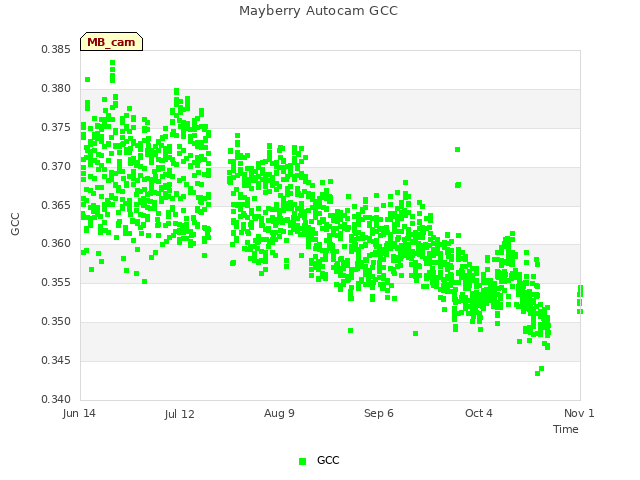Image resolution: width=640 pixels, height=480 pixels.
Task: Click the GCC y-axis title
Action: pos(15,224)
